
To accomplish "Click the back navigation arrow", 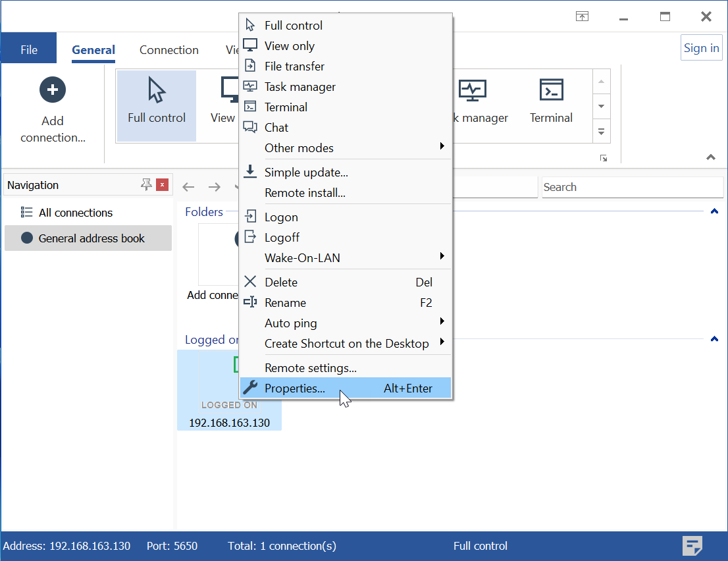I will coord(188,187).
